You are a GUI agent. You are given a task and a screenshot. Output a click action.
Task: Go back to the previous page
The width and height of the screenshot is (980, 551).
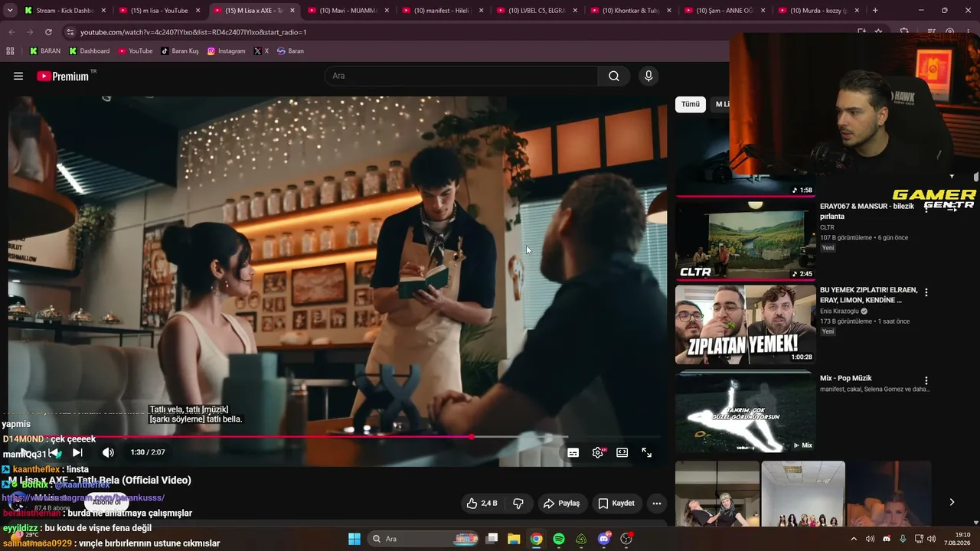coord(11,32)
